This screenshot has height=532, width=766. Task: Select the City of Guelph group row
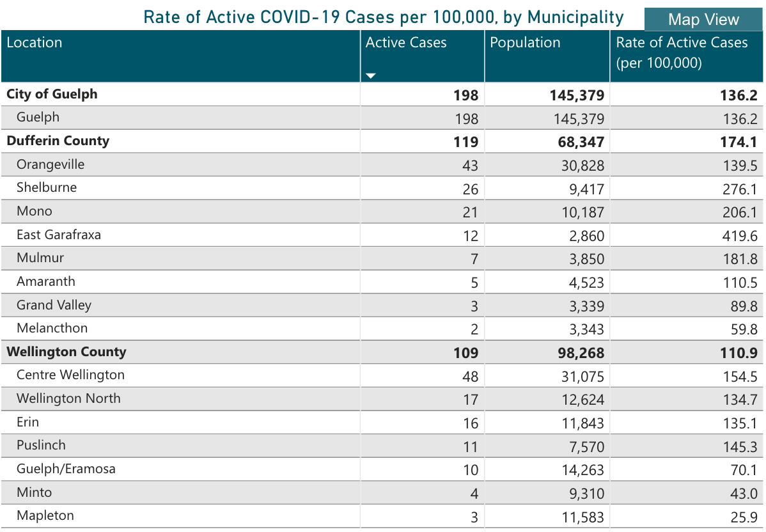52,94
